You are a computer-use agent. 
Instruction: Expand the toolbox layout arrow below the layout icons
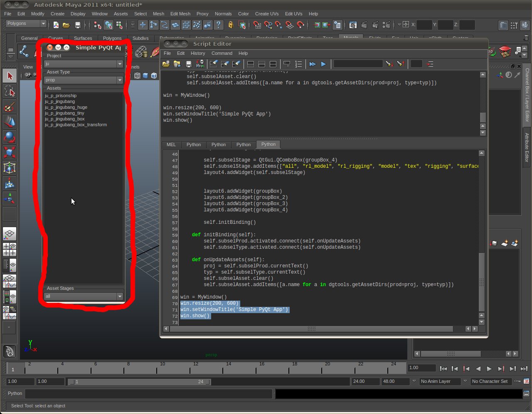pyautogui.click(x=10, y=327)
